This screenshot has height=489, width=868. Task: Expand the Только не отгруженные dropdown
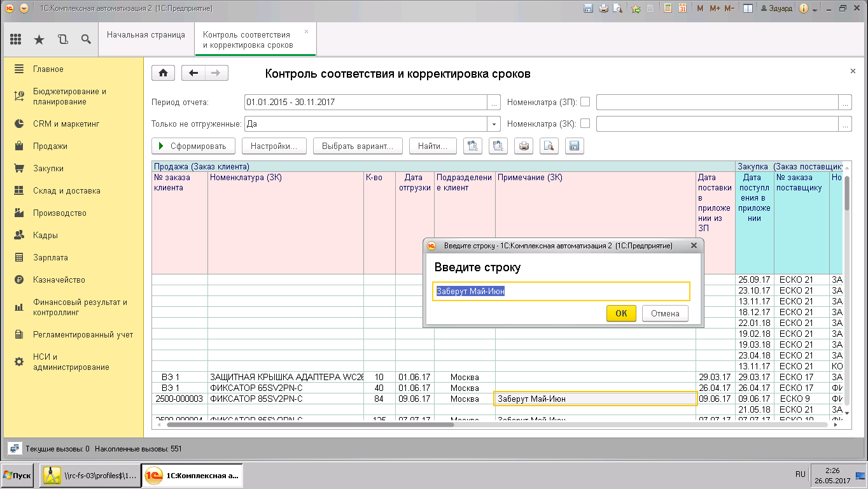click(x=494, y=124)
